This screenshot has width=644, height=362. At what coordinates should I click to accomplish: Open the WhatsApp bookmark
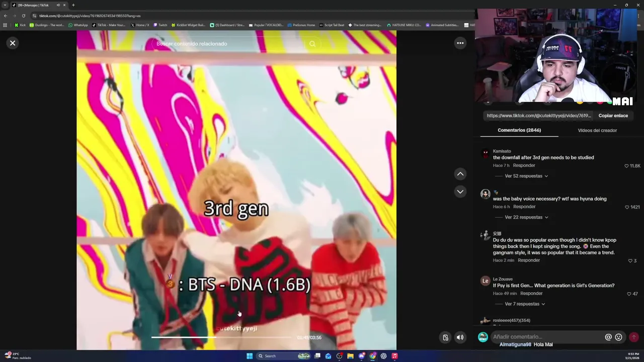(78, 25)
